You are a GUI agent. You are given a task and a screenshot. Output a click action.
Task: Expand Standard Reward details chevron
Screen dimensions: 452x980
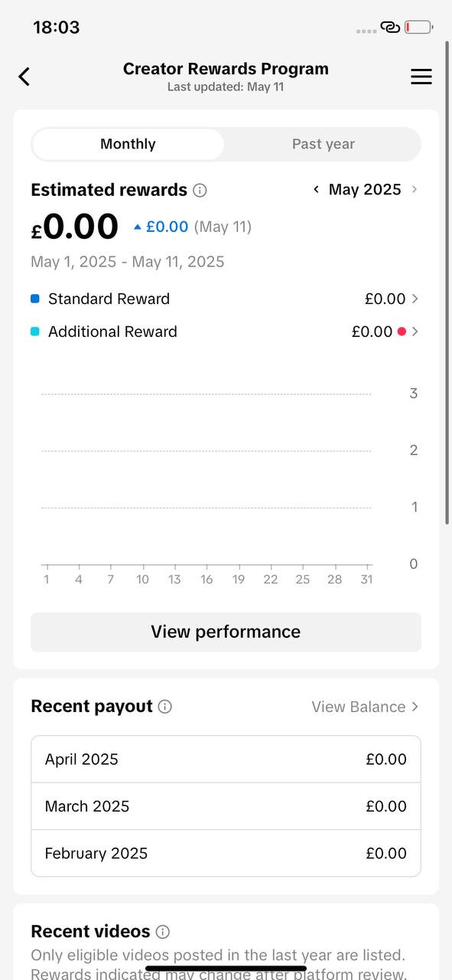pos(415,299)
